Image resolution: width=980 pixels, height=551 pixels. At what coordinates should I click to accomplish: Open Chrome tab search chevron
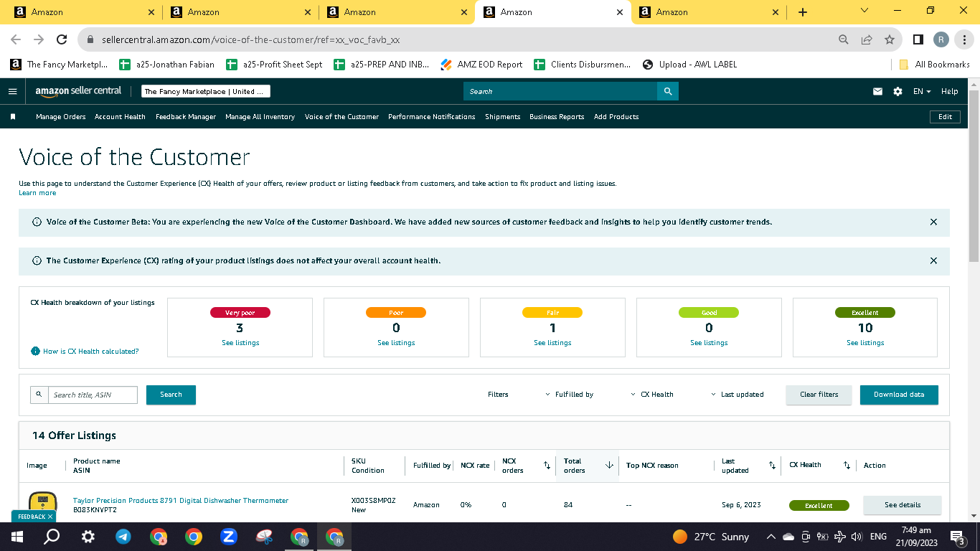pos(864,11)
